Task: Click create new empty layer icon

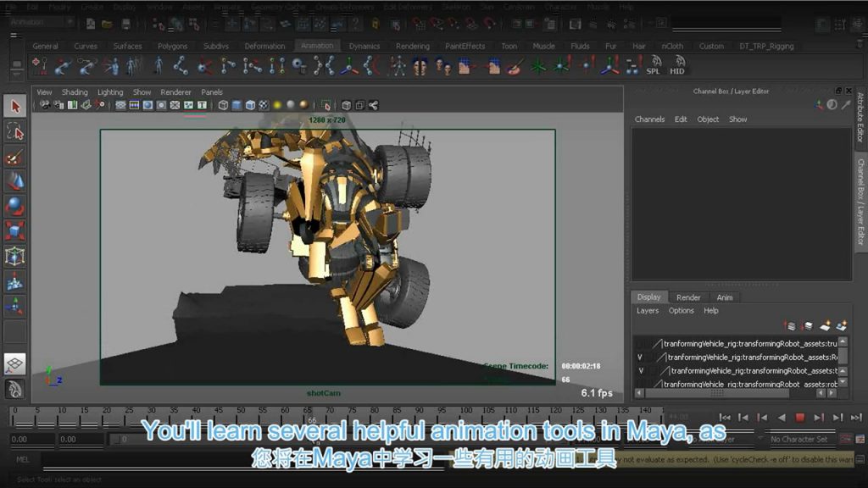Action: tap(826, 325)
